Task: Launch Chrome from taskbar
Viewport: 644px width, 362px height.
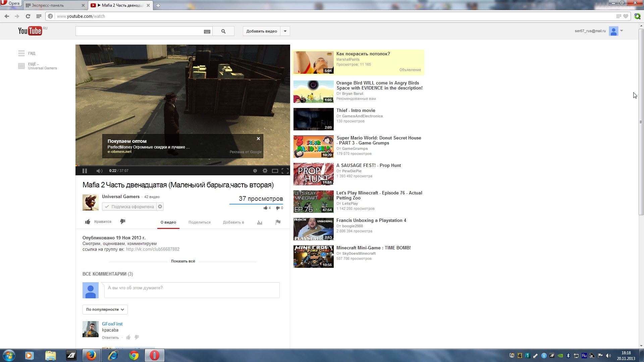Action: pos(134,355)
